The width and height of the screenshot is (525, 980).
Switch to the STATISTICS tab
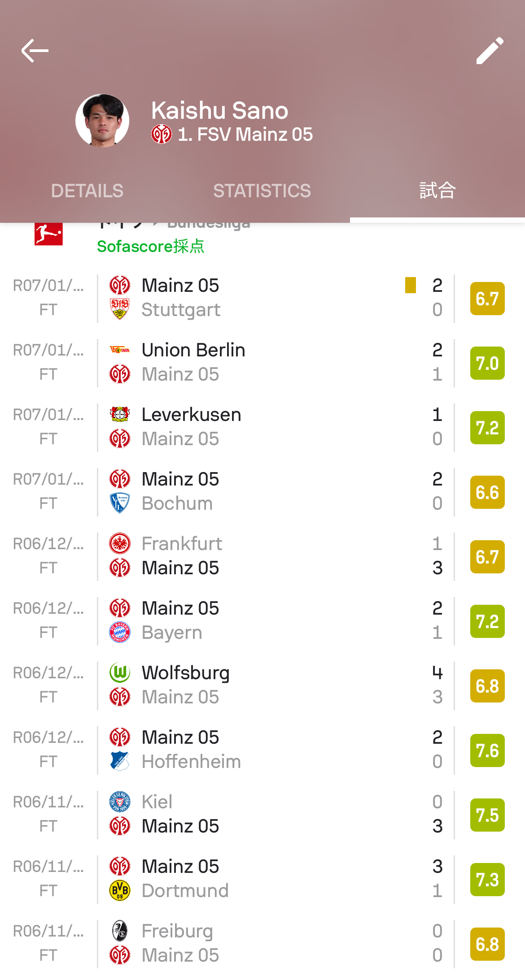tap(262, 191)
